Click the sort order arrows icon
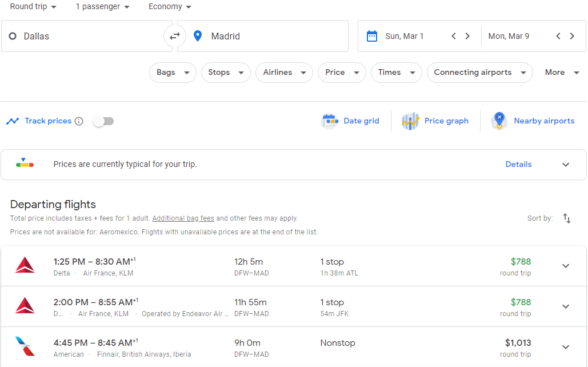 [567, 218]
